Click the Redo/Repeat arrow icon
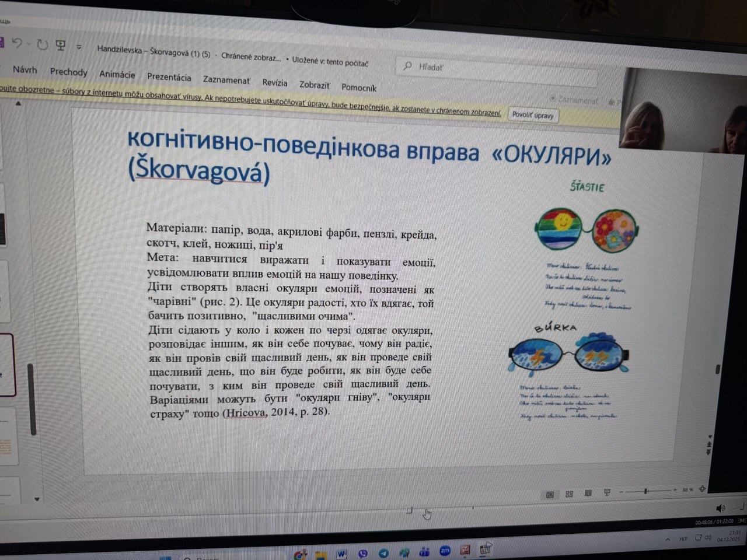 pos(42,44)
